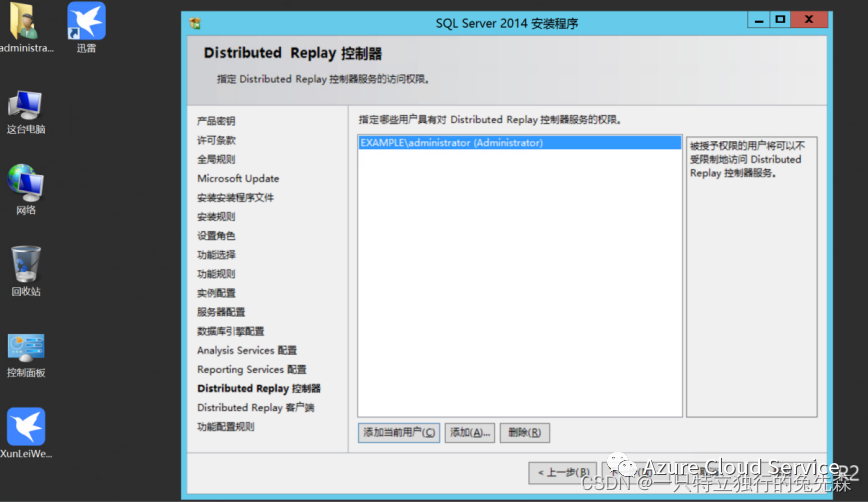
Task: Open the 控制面板 desktop icon
Action: pos(25,355)
